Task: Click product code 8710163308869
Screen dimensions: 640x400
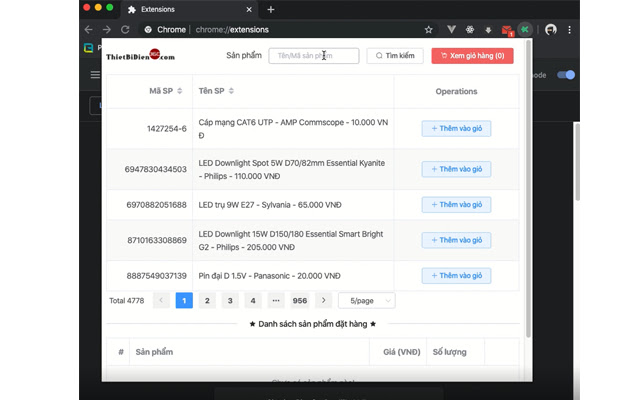Action: [157, 240]
